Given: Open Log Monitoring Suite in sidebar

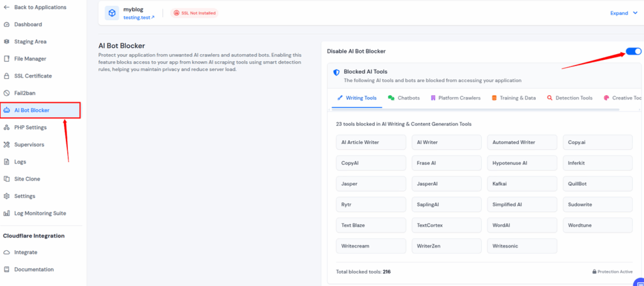Looking at the screenshot, I should point(41,213).
